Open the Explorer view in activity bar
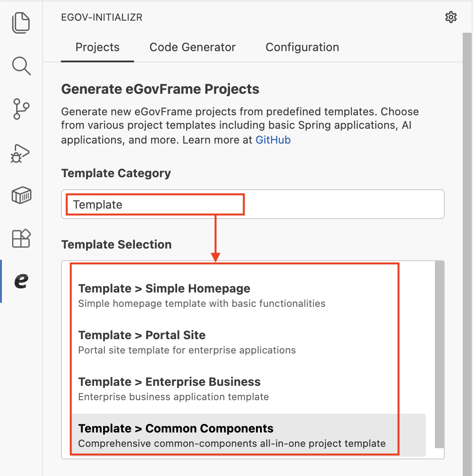This screenshot has height=476, width=473. click(21, 23)
